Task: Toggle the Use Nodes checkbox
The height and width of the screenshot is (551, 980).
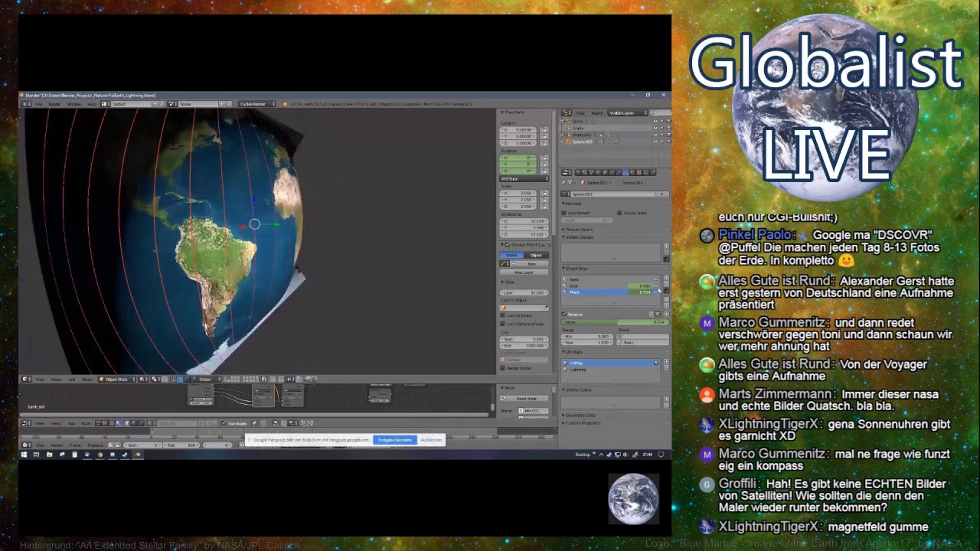Action: point(224,423)
